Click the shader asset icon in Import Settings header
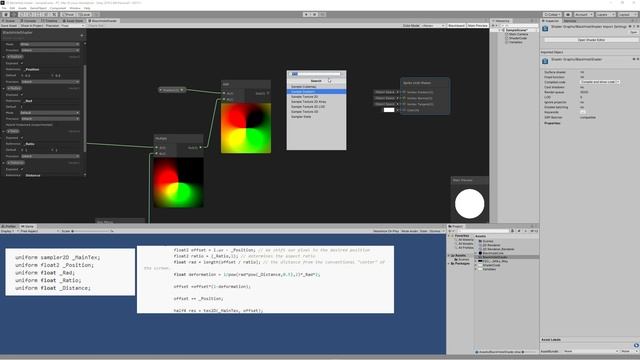 coord(545,28)
